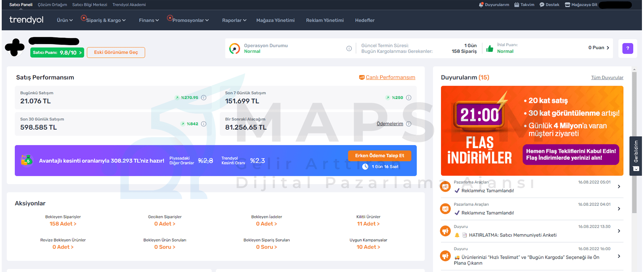The height and width of the screenshot is (272, 644).
Task: Open Trendyol Akademi tab
Action: point(129,5)
